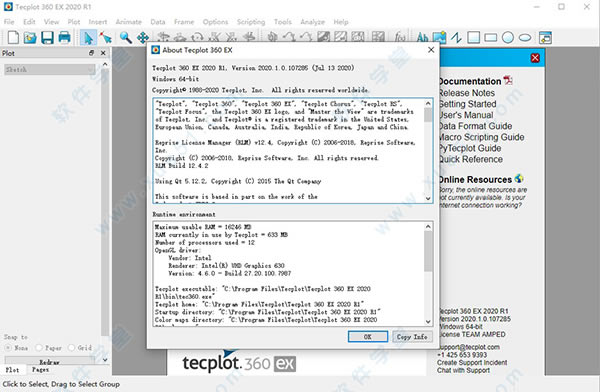Select the None snap radio button
This screenshot has width=600, height=392.
(8, 348)
